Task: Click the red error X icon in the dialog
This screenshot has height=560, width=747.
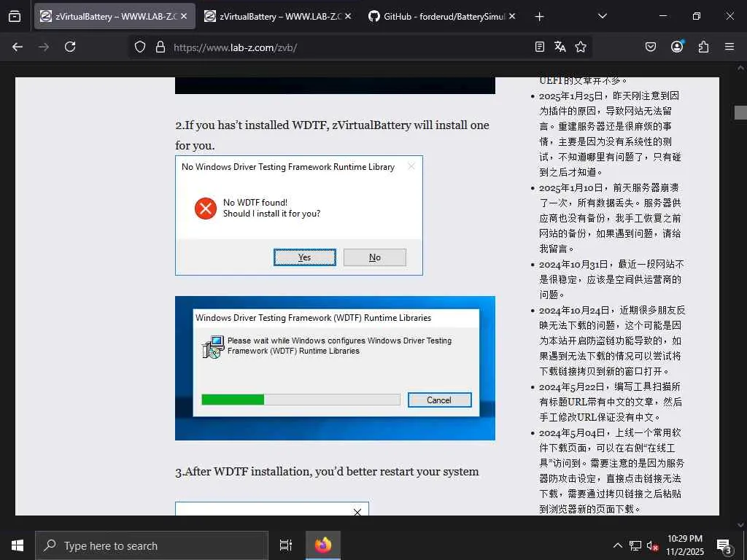Action: (206, 209)
